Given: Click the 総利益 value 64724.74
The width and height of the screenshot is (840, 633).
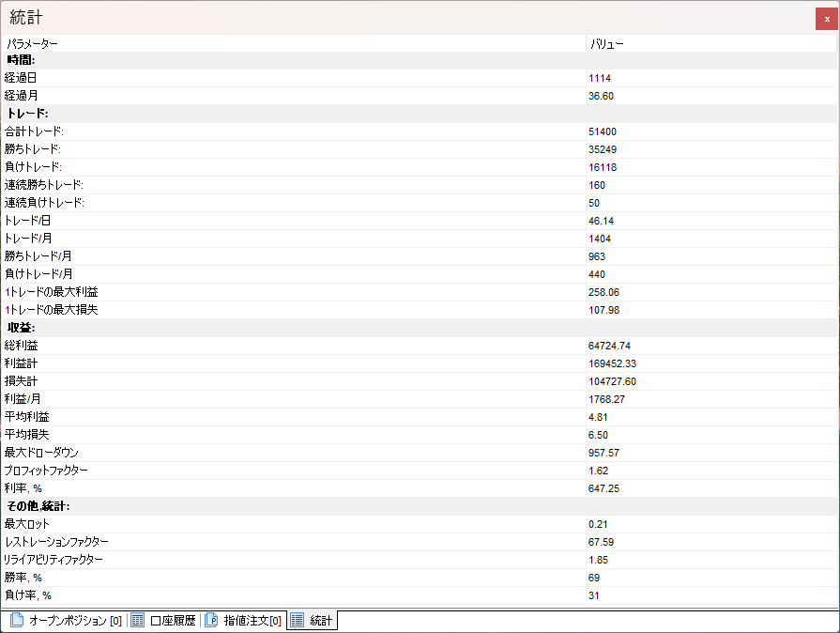Looking at the screenshot, I should [609, 346].
